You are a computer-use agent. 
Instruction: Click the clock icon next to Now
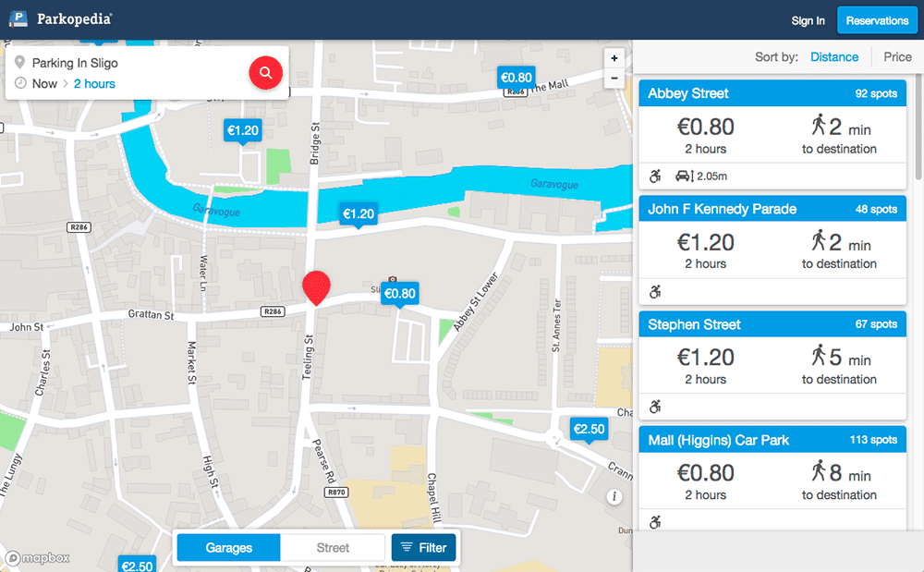click(x=18, y=83)
